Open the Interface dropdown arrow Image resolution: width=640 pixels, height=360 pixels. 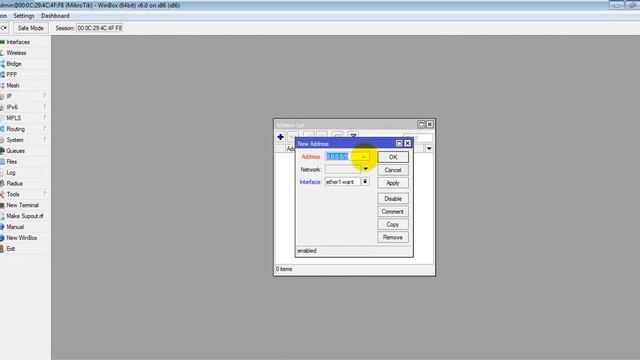click(365, 182)
